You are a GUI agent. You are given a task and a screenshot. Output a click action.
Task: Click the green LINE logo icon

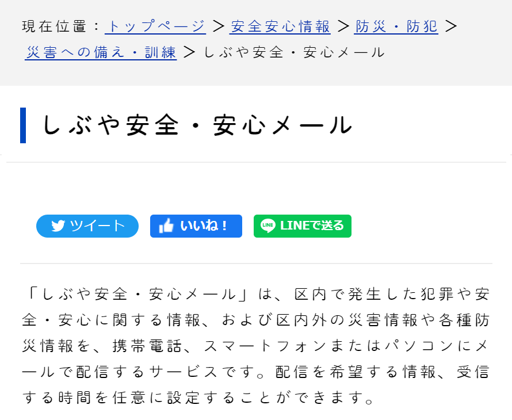(268, 226)
